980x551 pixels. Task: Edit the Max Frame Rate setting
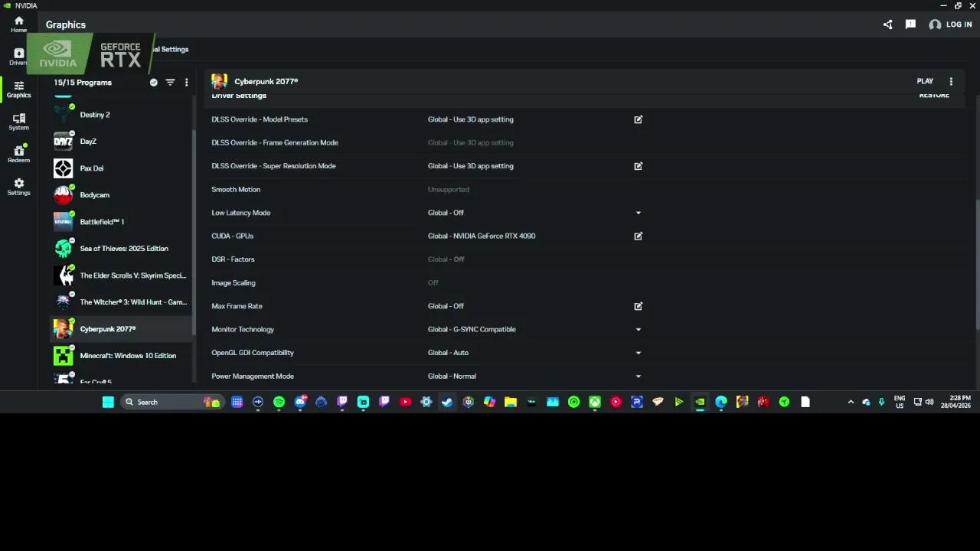click(638, 306)
